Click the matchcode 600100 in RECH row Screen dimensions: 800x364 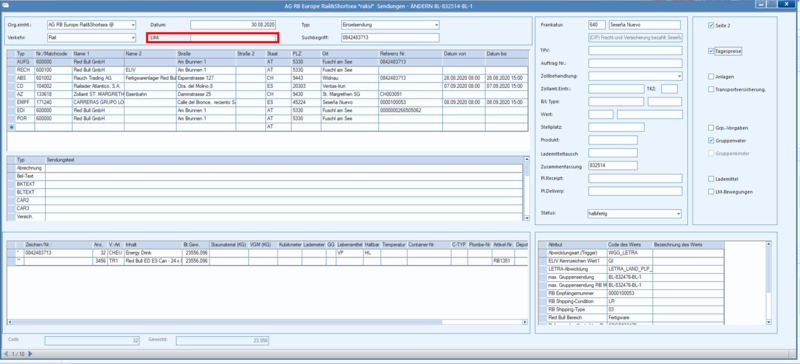tap(54, 69)
